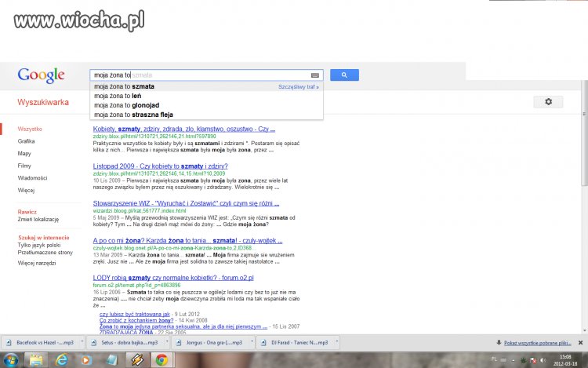The image size is (588, 368).
Task: Open Windows Explorer from the taskbar
Action: pyautogui.click(x=36, y=360)
